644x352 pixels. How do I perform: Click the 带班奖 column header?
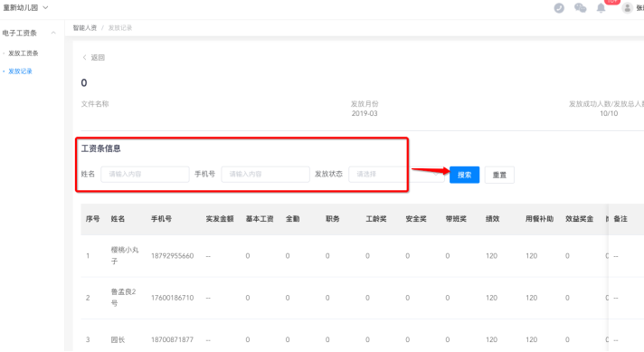coord(456,219)
